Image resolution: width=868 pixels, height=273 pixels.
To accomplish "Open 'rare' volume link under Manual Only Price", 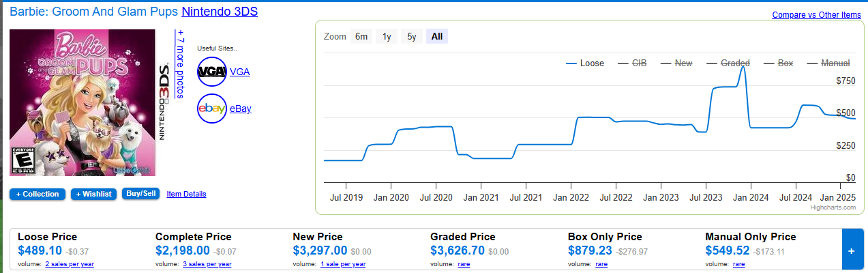I will tap(738, 263).
